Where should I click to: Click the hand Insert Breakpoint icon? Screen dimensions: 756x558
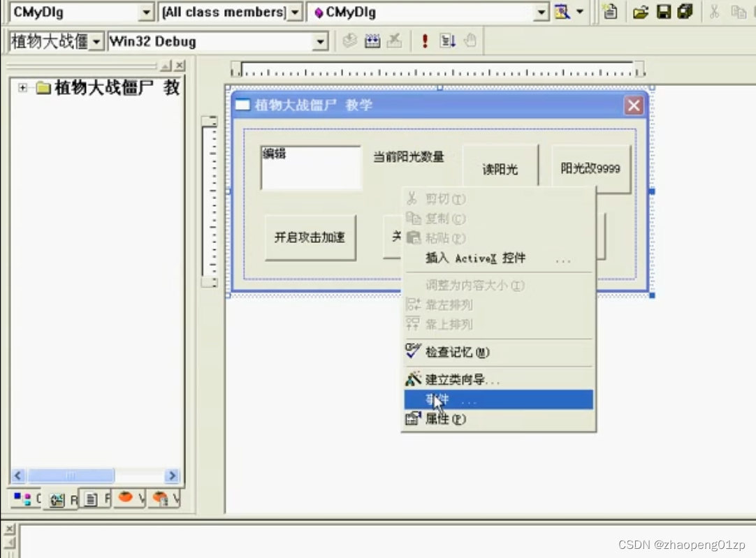470,41
